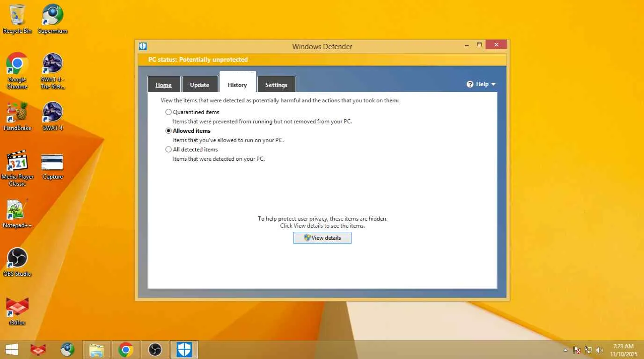Open the Update tab
This screenshot has height=359, width=644.
pyautogui.click(x=200, y=85)
